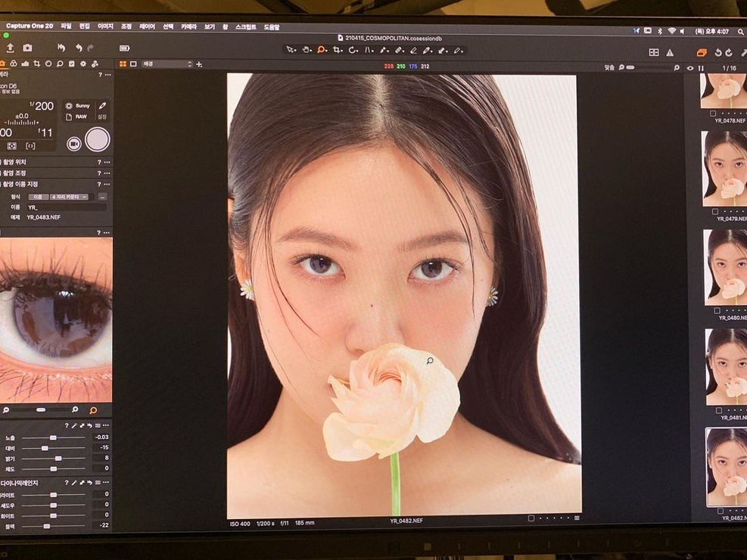The height and width of the screenshot is (560, 747).
Task: Select the YR_0480.NEF thumbnail
Action: pos(727,268)
